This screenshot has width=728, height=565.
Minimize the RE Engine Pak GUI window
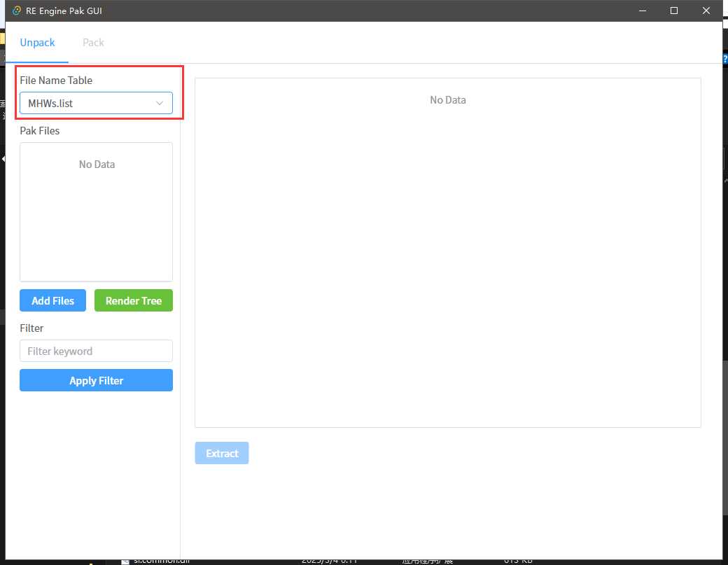642,11
